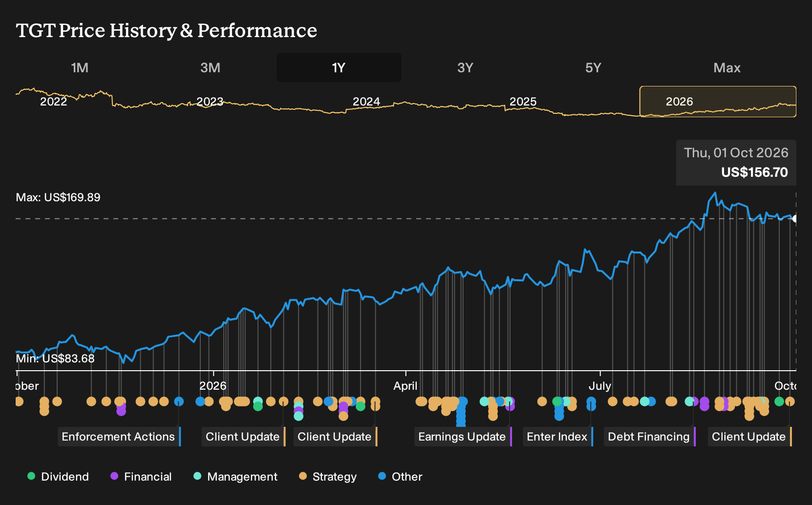Click the July axis label
The width and height of the screenshot is (812, 505).
(600, 386)
